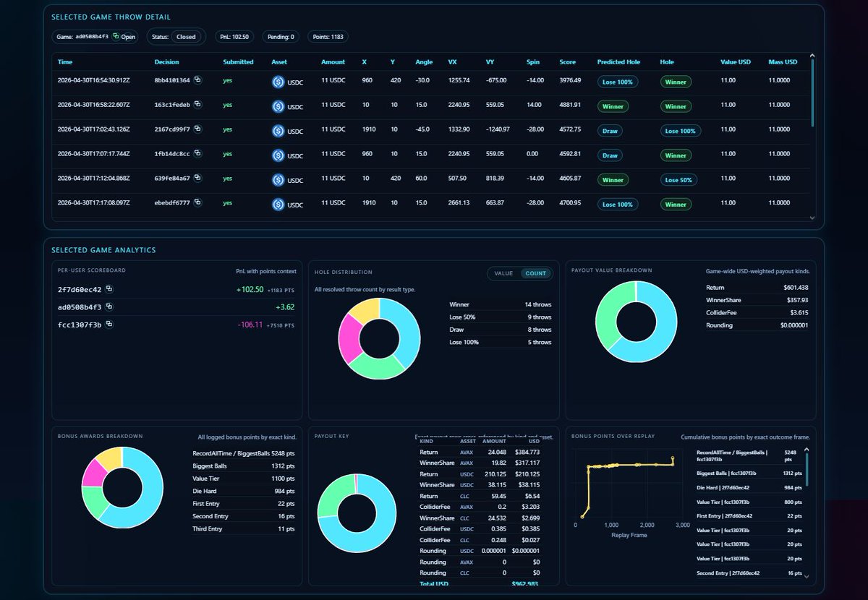Click the last point on bonus replay line chart
The width and height of the screenshot is (868, 600).
pyautogui.click(x=673, y=458)
